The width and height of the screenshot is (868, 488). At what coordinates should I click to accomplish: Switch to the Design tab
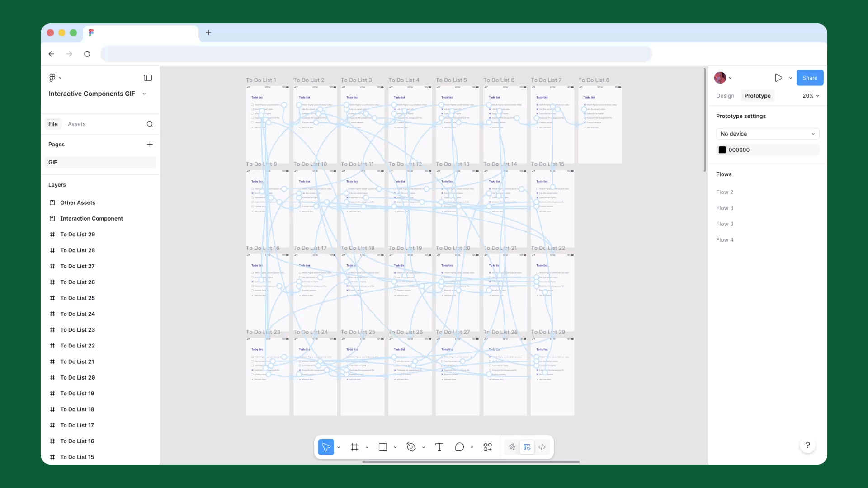pyautogui.click(x=725, y=96)
